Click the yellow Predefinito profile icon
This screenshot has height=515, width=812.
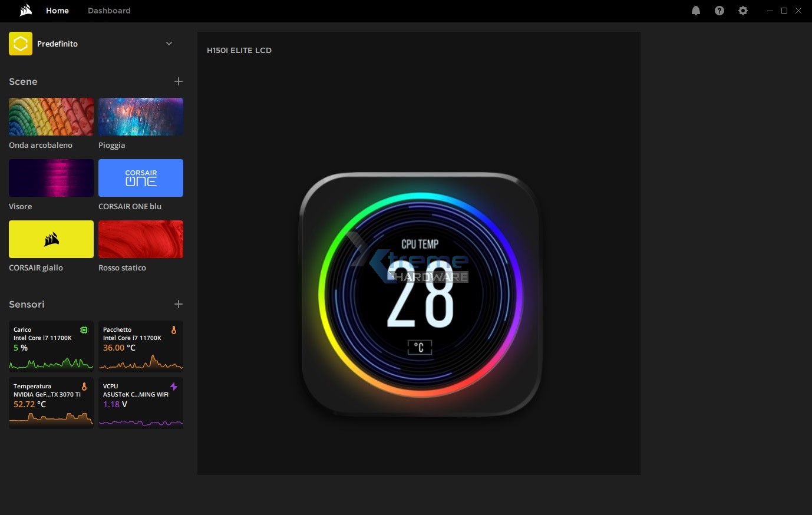(x=21, y=44)
